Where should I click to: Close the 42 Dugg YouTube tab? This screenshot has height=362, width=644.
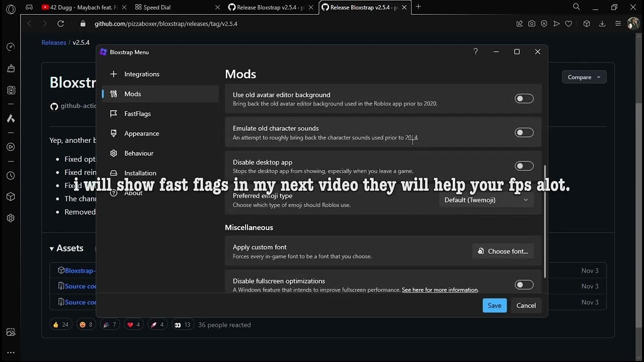(x=124, y=7)
